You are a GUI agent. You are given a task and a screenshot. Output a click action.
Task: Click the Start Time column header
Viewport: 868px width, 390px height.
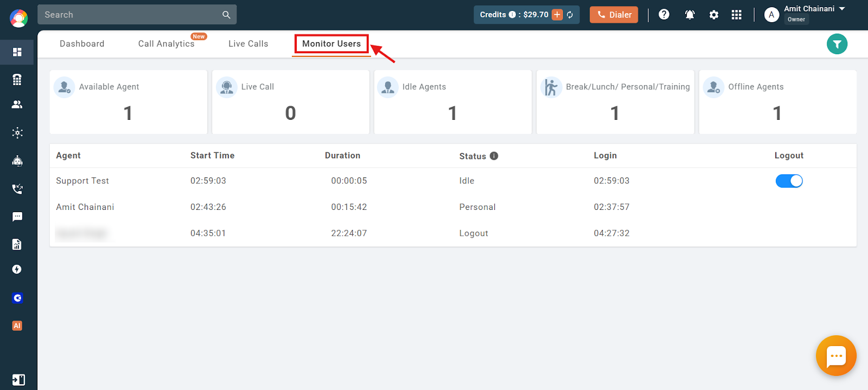(x=213, y=156)
